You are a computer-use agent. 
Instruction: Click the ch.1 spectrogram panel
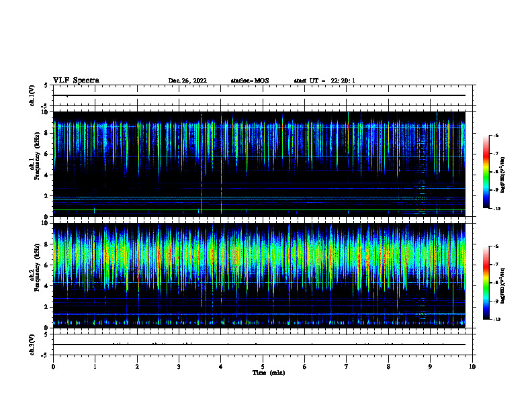pos(259,164)
